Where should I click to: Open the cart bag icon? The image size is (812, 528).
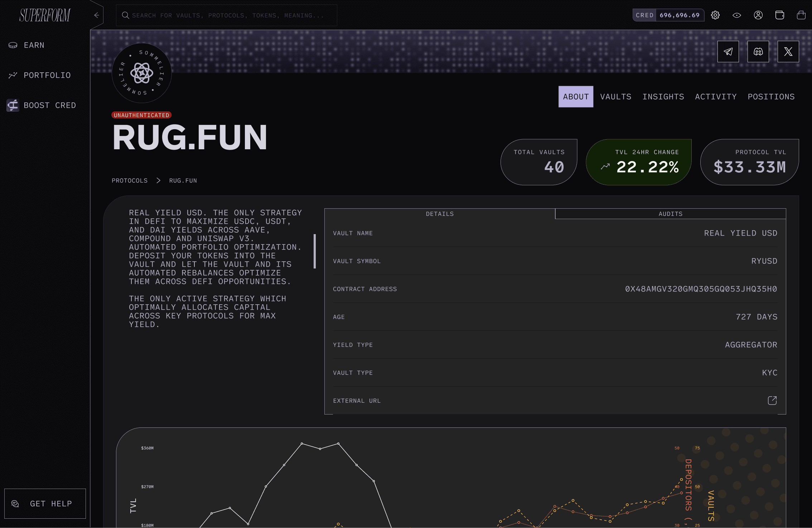[x=801, y=15]
